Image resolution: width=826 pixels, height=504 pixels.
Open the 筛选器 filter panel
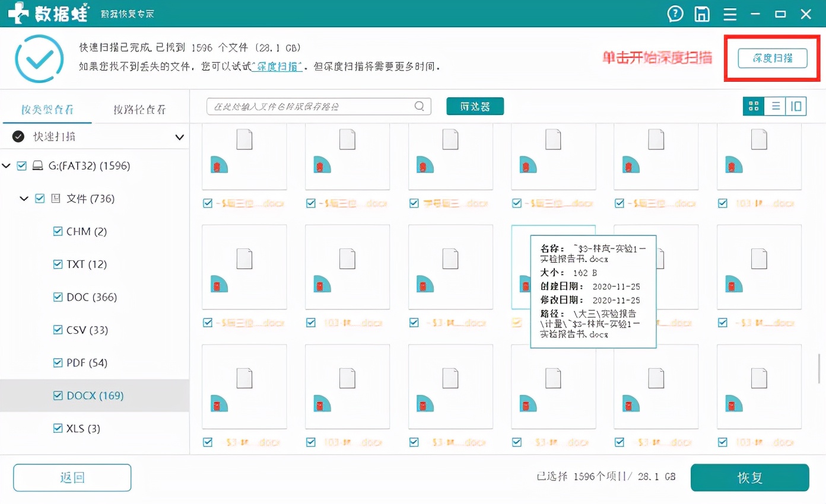point(475,106)
